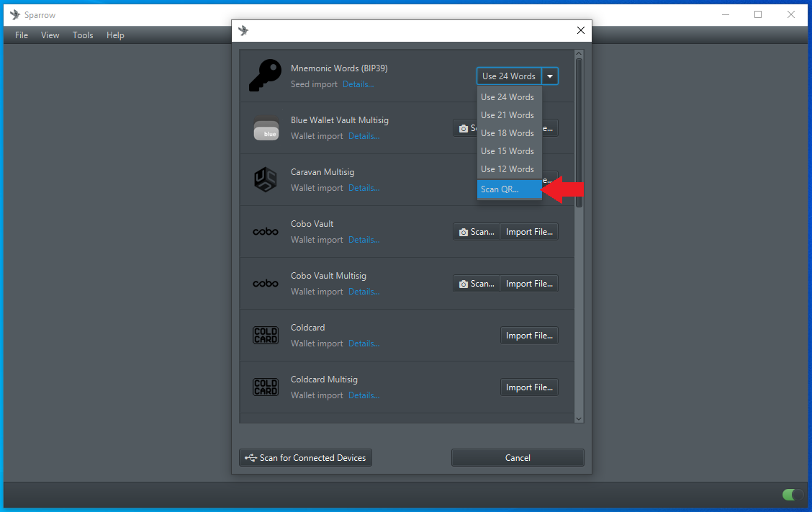Click the Coldcard logo icon
The width and height of the screenshot is (812, 512).
pos(266,336)
